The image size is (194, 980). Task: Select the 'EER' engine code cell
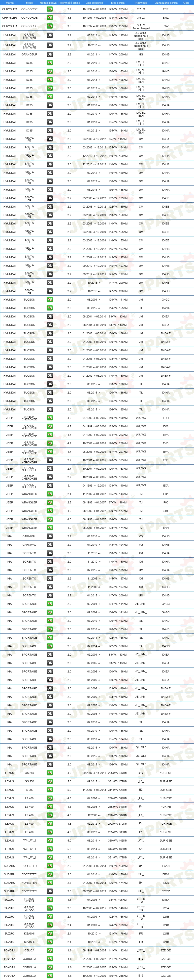point(165,9)
